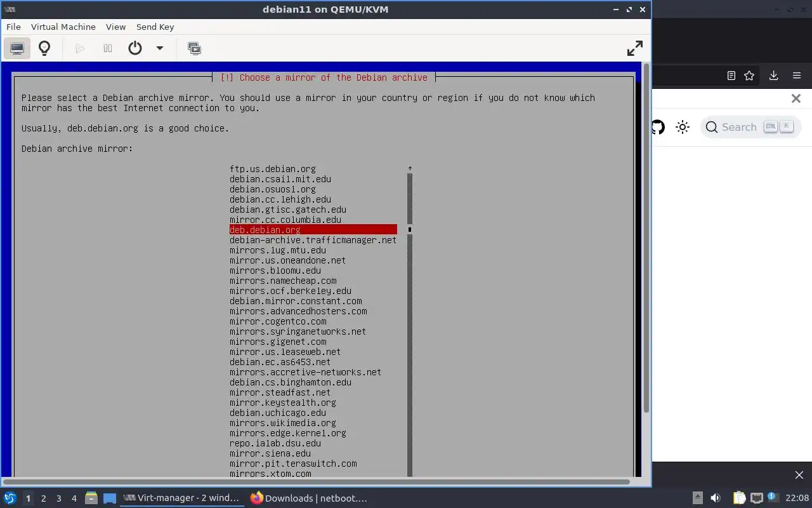Switch to workspace 4 in panel
812x508 pixels.
(74, 498)
